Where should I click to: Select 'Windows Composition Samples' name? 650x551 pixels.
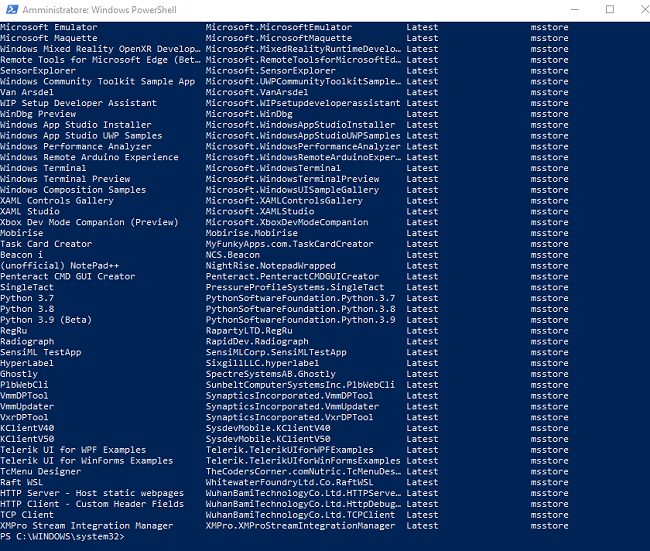[x=73, y=189]
